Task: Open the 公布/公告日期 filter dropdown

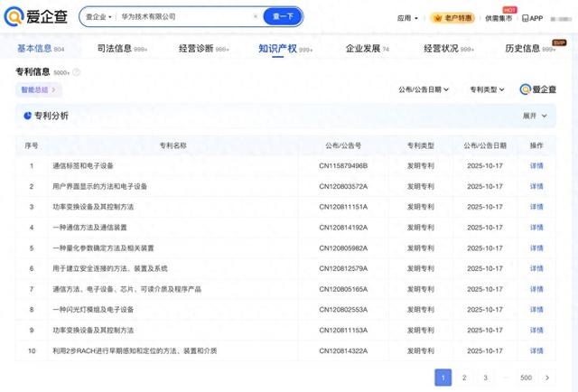Action: 424,89
